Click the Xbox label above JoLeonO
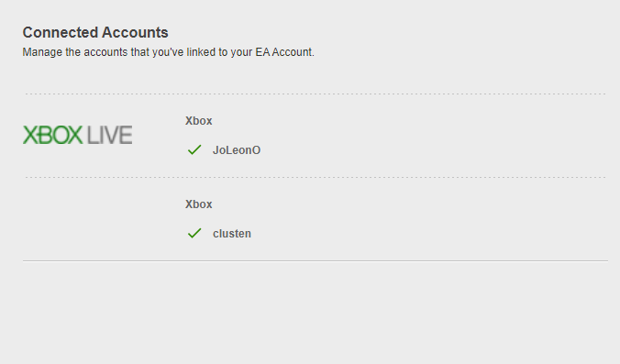620x364 pixels. (x=198, y=121)
